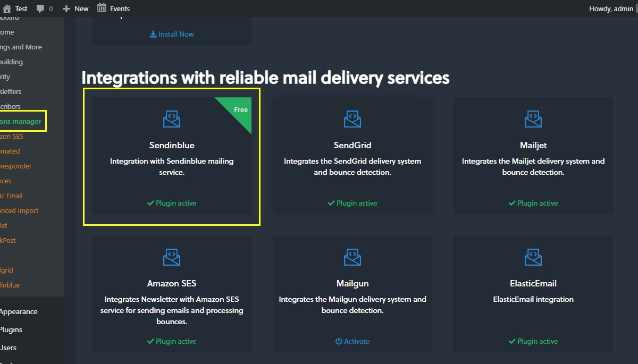638x364 pixels.
Task: Select the Addons manager sidebar item
Action: 21,121
